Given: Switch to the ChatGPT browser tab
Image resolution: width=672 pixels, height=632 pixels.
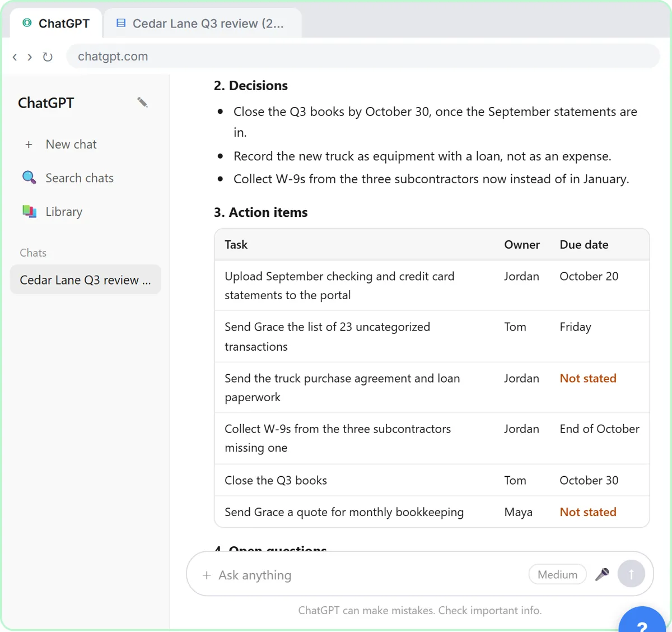Looking at the screenshot, I should coord(56,23).
